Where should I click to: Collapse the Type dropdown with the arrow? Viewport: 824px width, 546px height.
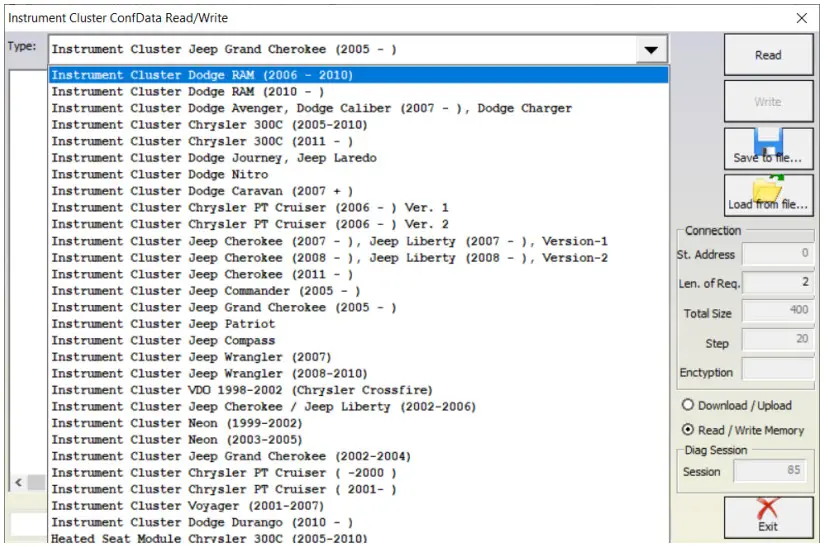651,50
